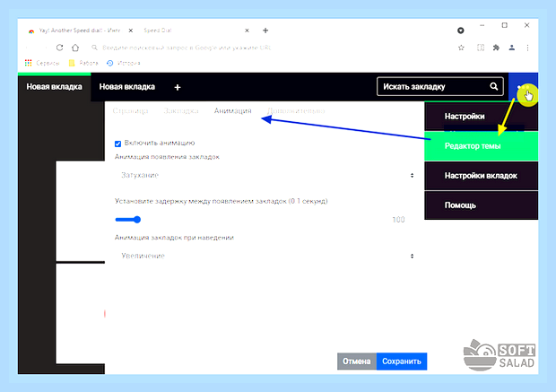Open the extensions puzzle icon

point(496,48)
